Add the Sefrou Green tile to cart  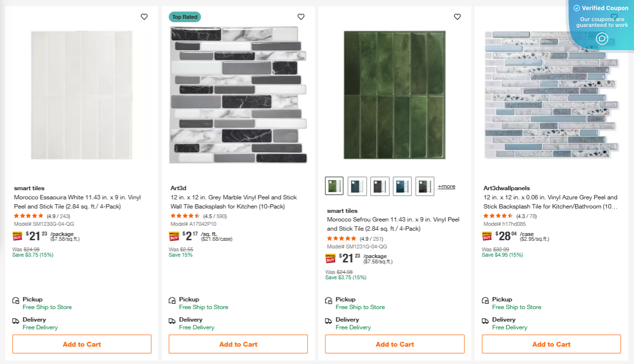tap(394, 344)
